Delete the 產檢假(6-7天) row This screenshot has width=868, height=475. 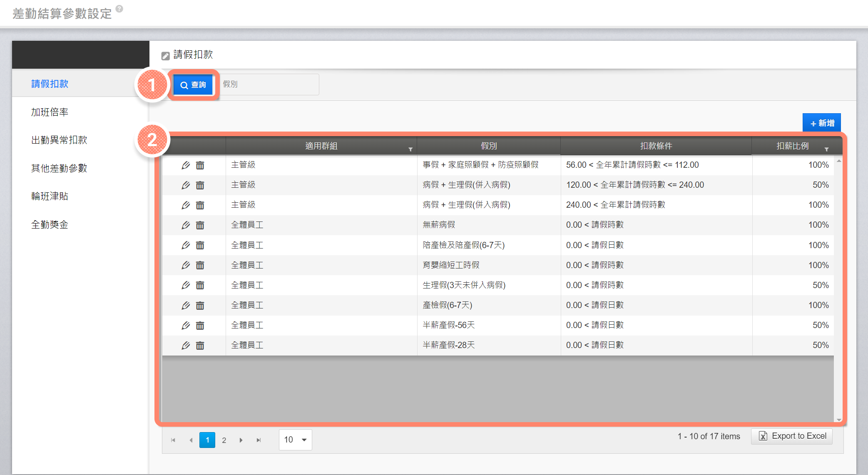pos(200,306)
